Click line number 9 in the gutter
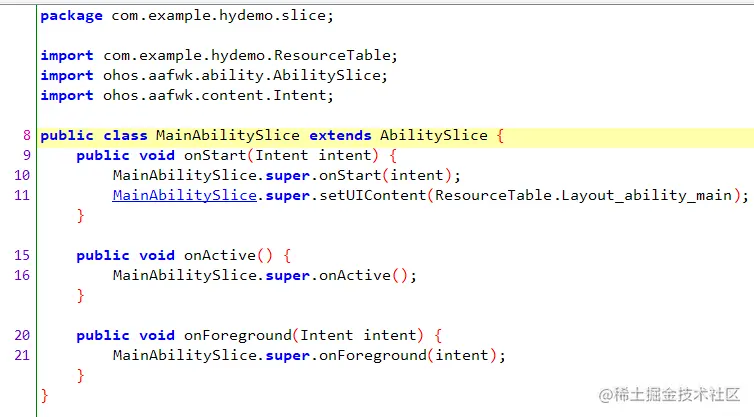 (27, 155)
